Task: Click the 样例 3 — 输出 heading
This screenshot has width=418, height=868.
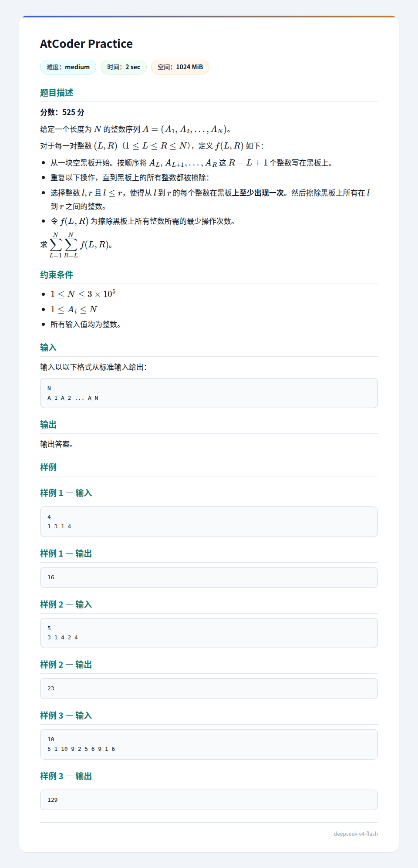Action: [x=66, y=776]
